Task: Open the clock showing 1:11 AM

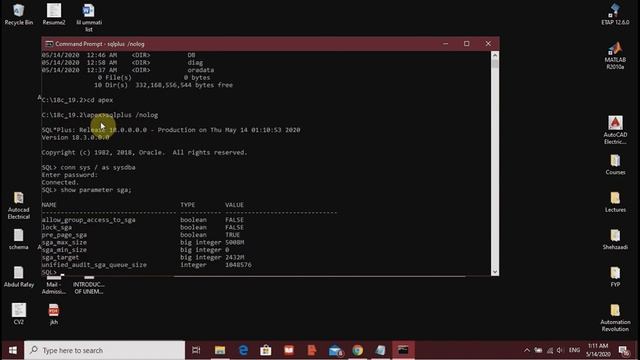Action: click(x=598, y=350)
